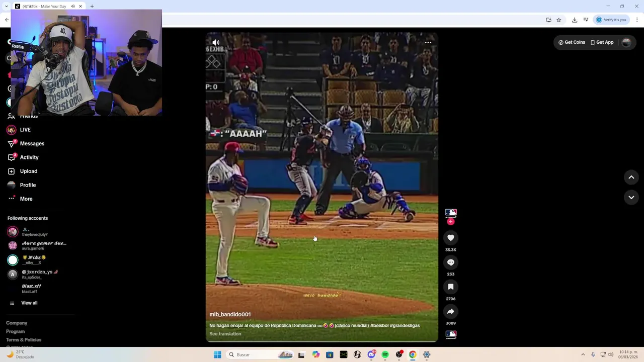644x362 pixels.
Task: Select the TikTok - Make Your Day tab
Action: tap(44, 7)
